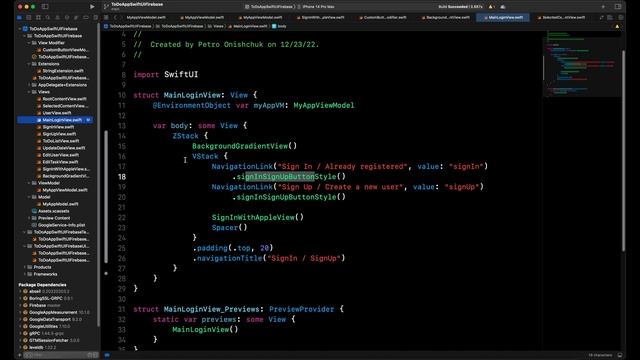Toggle the navigator sidebar panel
This screenshot has height=360, width=640.
click(45, 7)
